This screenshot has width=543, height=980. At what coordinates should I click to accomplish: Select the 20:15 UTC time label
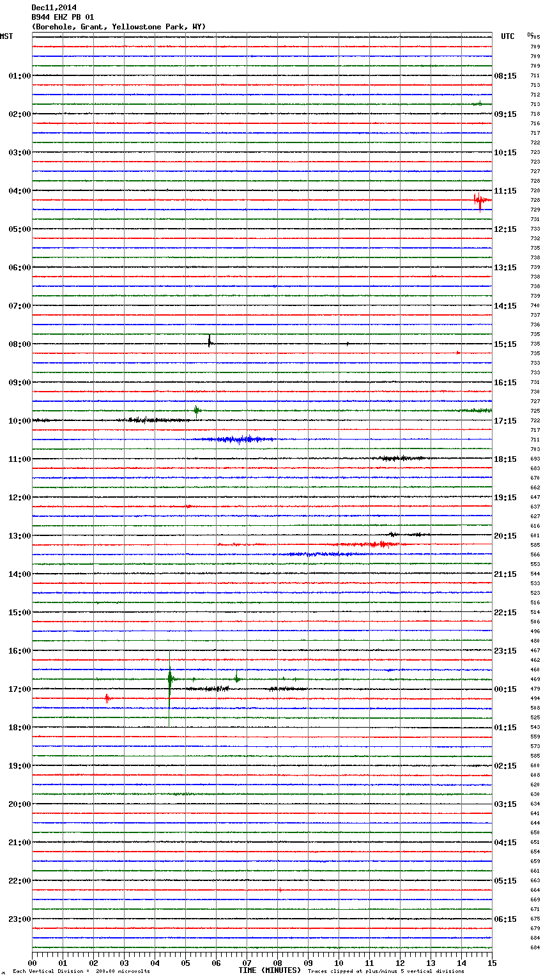click(505, 536)
